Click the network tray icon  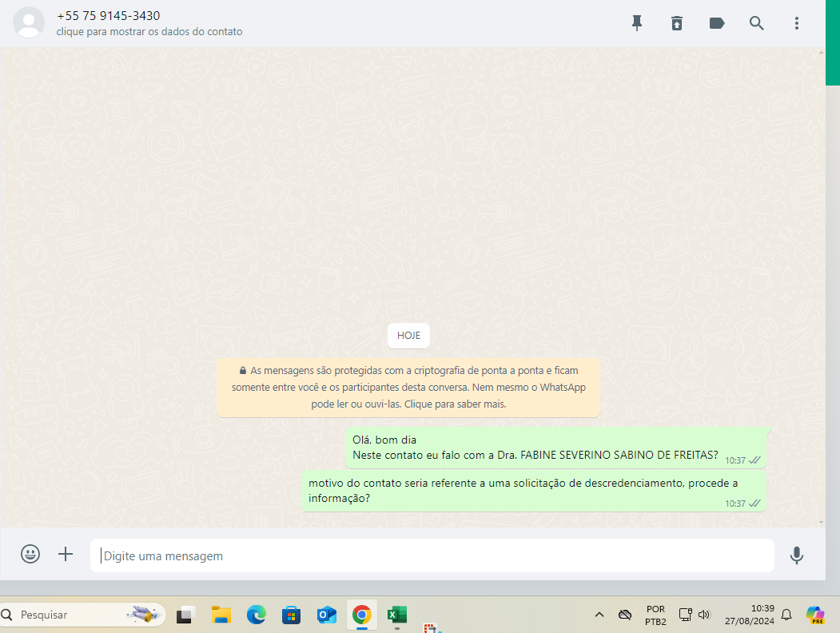pyautogui.click(x=685, y=615)
